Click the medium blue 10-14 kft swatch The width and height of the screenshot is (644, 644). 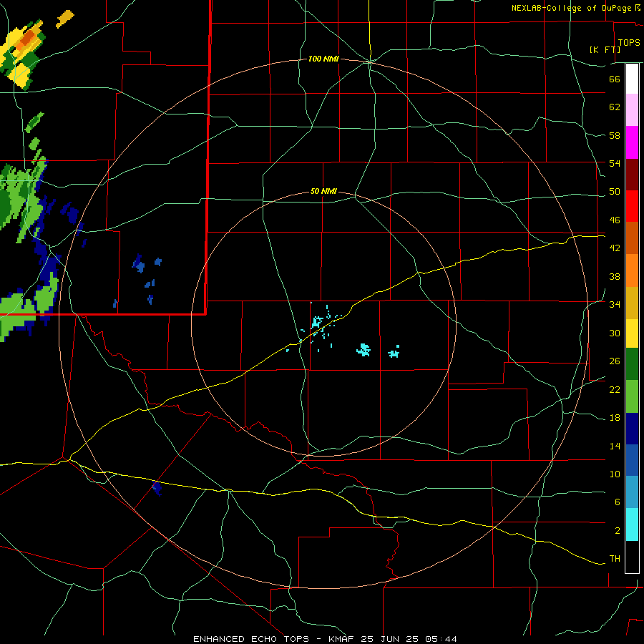tap(632, 460)
